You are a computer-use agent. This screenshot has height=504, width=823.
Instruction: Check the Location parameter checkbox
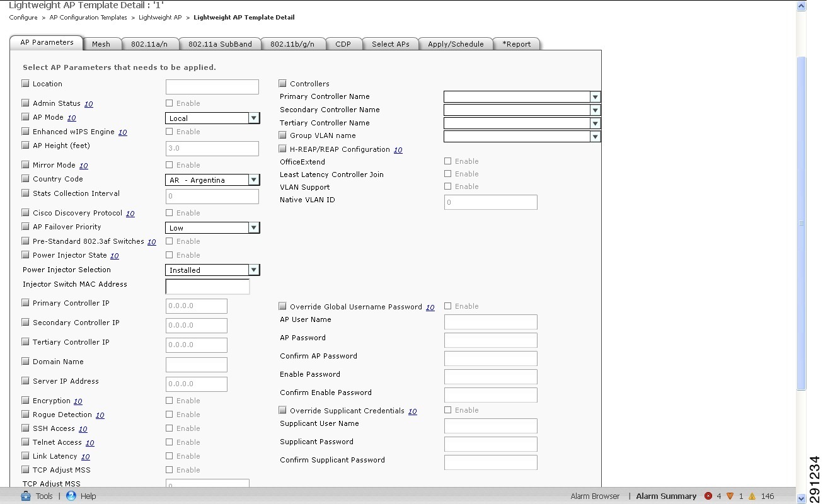click(x=25, y=83)
